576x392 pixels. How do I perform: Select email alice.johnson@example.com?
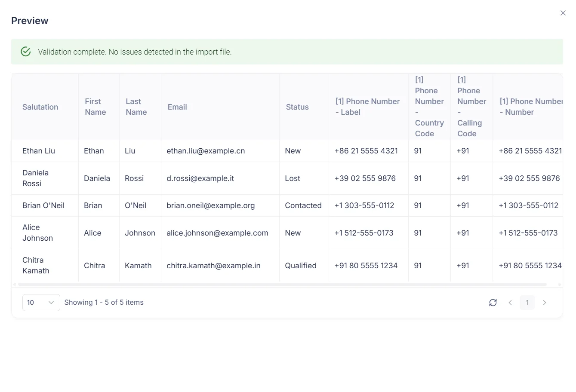217,233
